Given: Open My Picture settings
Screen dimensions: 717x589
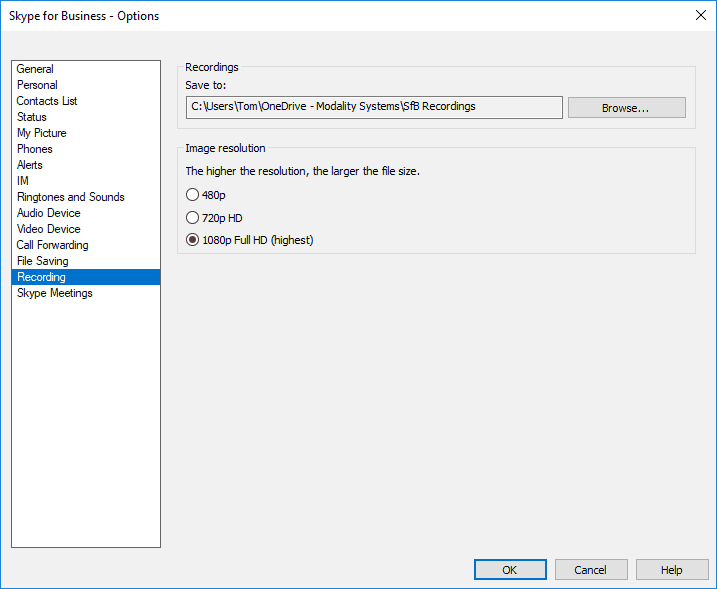Looking at the screenshot, I should 42,133.
